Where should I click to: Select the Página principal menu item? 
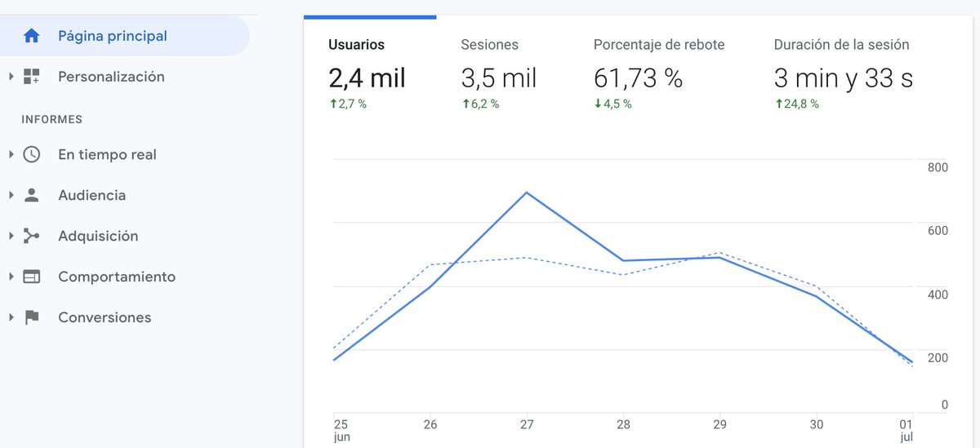pyautogui.click(x=124, y=36)
